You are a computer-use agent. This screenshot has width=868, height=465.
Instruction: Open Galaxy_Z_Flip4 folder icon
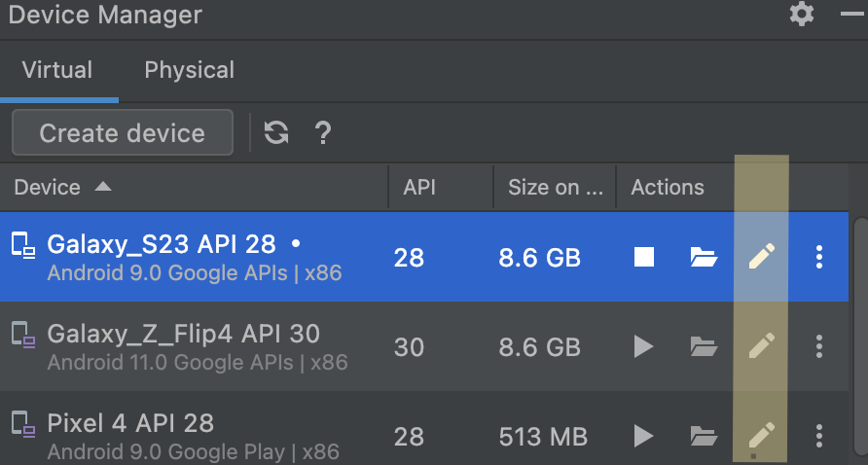[704, 345]
